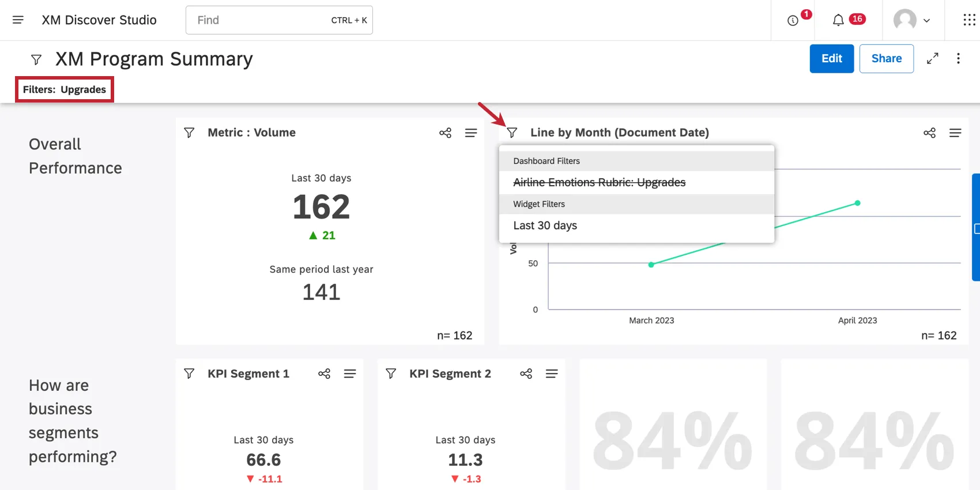
Task: Share the KPI Segment 2 widget
Action: (526, 374)
